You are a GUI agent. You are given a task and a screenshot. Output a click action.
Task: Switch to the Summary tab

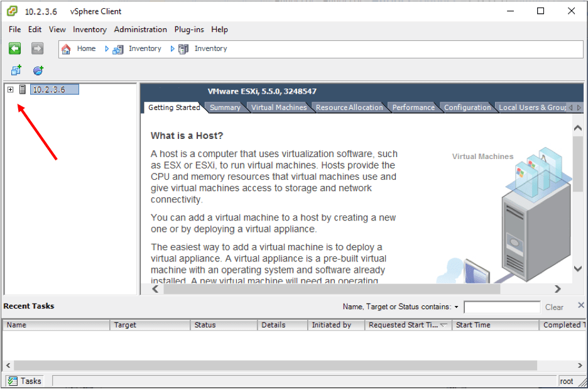[225, 107]
